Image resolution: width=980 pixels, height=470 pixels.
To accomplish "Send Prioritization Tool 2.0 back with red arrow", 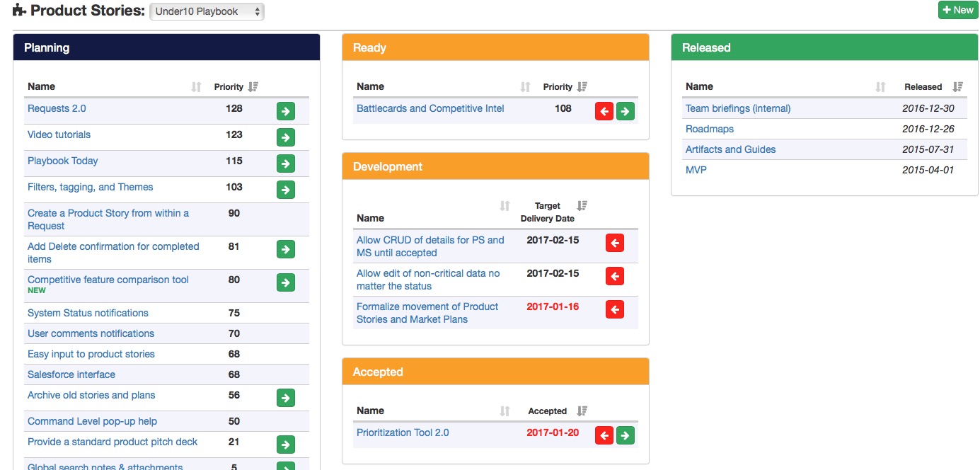I will (x=604, y=435).
